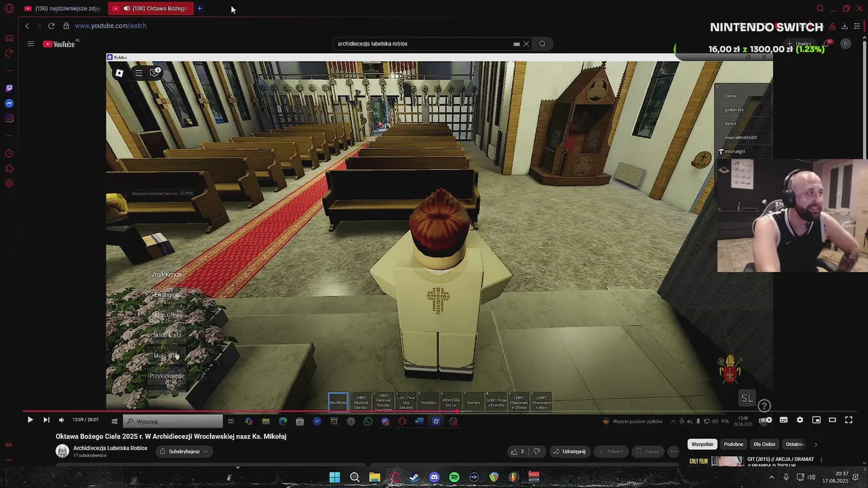
Task: Open Instagram from the browser sidebar
Action: point(9,119)
